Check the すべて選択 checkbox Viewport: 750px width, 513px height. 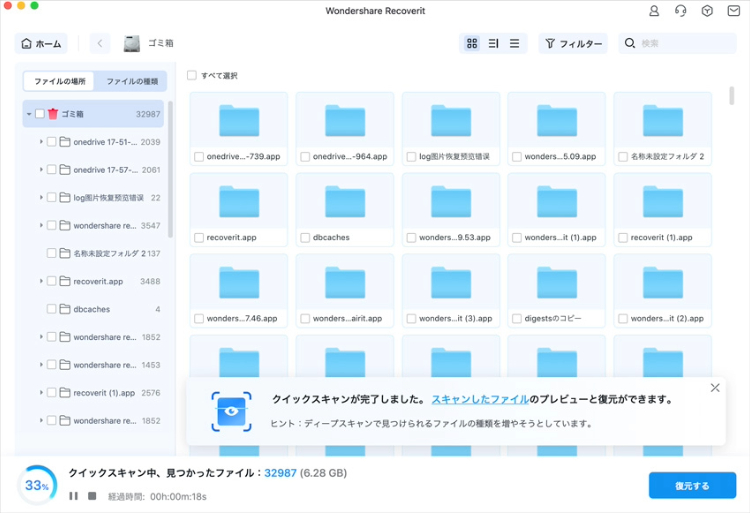pyautogui.click(x=192, y=75)
